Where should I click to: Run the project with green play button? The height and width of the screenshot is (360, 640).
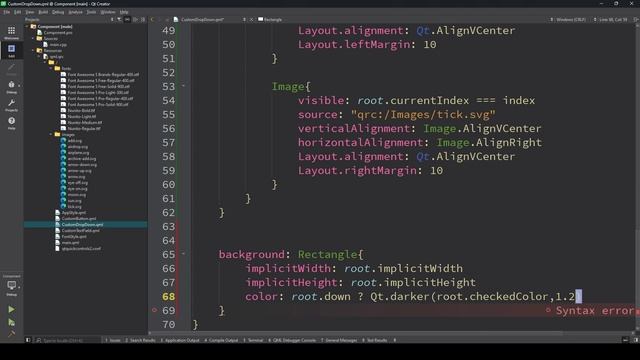(x=11, y=309)
